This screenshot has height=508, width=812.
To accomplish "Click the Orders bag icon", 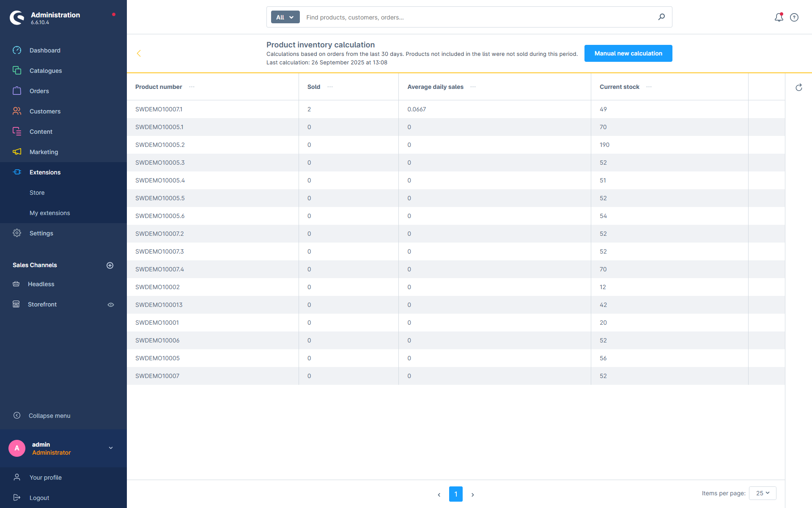I will pos(17,91).
